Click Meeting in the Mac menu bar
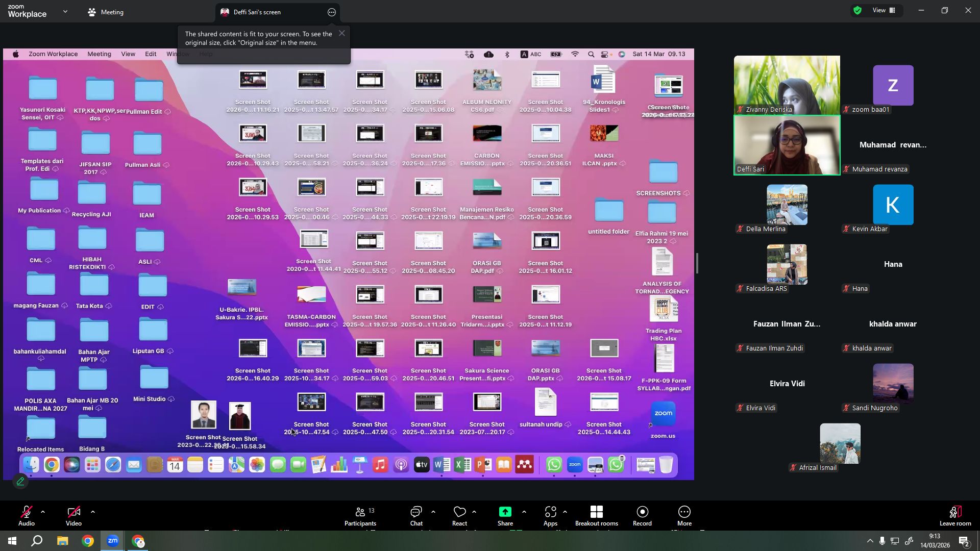Image resolution: width=980 pixels, height=551 pixels. coord(99,54)
